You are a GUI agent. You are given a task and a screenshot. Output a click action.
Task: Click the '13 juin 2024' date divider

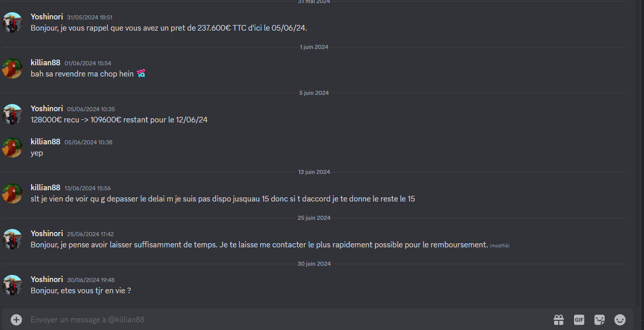pos(314,172)
